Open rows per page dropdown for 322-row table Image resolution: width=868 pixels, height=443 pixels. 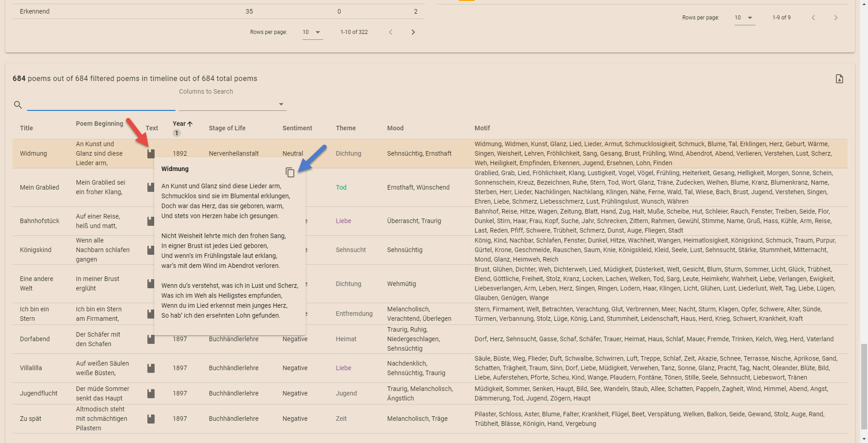(x=312, y=32)
